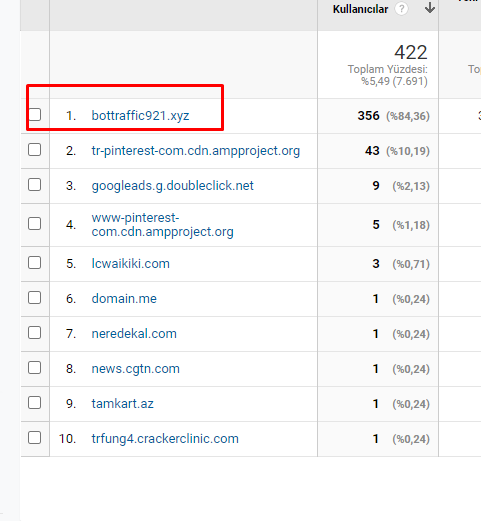The height and width of the screenshot is (521, 481).
Task: Check the box for www-pinterest-com.cdn.ampproject.org
Action: pos(35,224)
